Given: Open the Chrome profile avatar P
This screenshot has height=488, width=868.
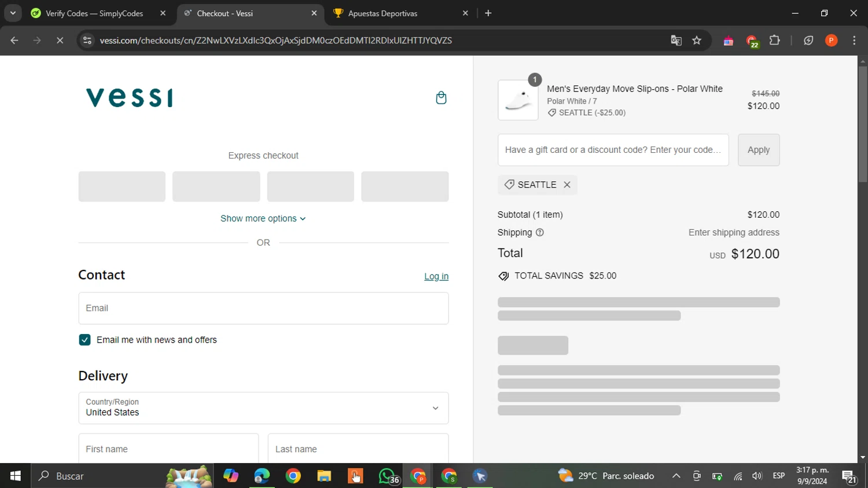Looking at the screenshot, I should 831,41.
